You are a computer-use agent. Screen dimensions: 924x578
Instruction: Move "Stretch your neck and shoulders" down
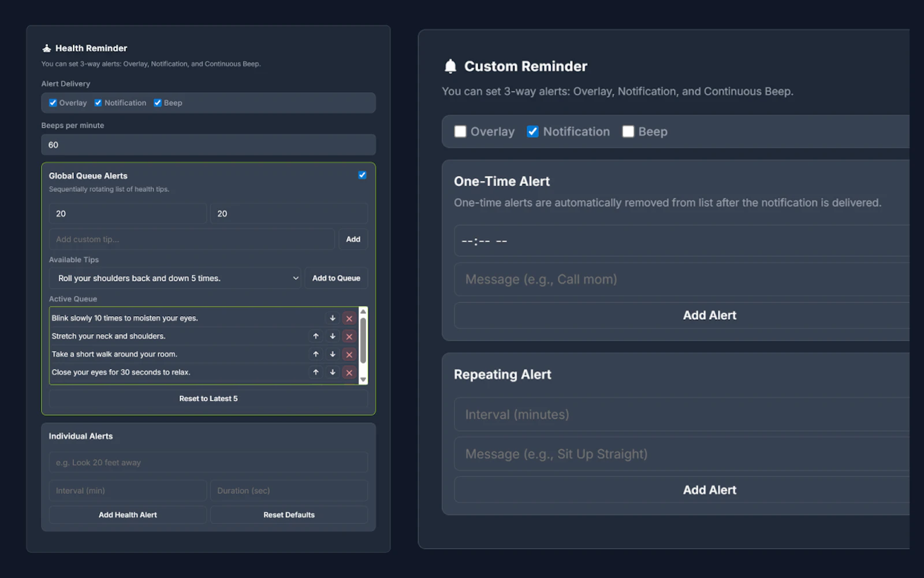click(332, 336)
